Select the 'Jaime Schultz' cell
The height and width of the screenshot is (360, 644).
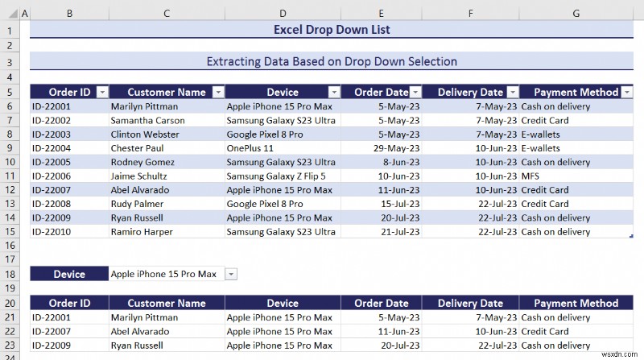point(167,176)
